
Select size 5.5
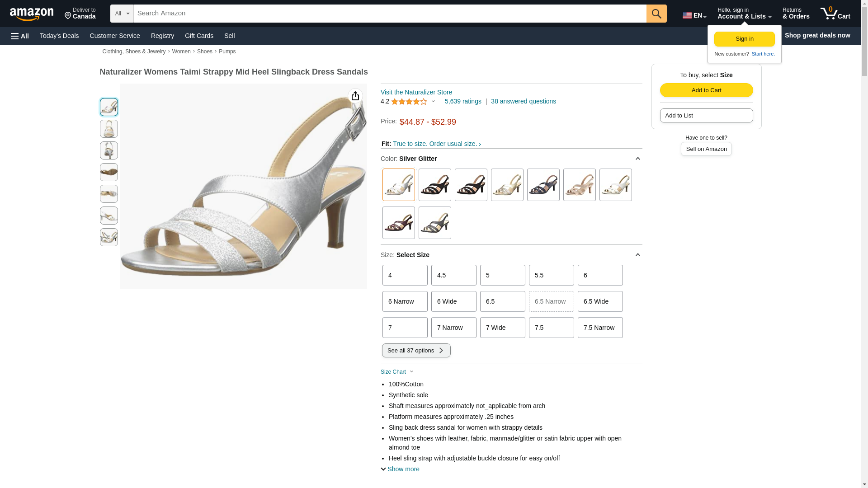[551, 275]
